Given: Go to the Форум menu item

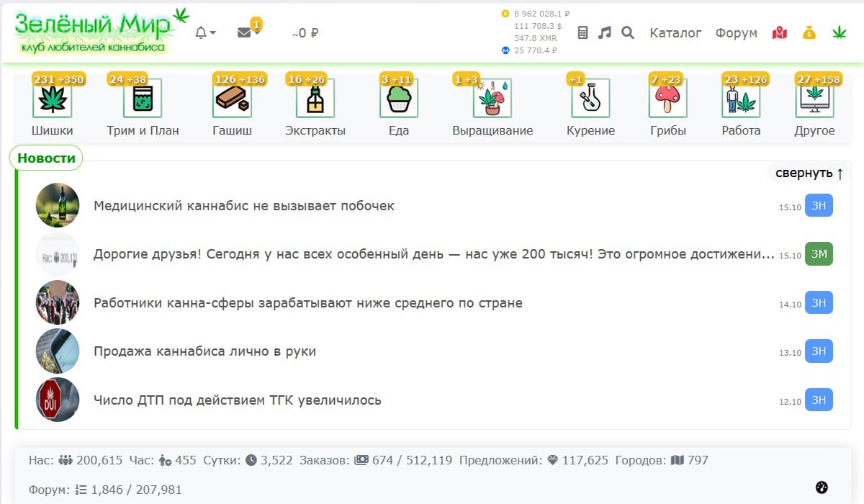Looking at the screenshot, I should [736, 33].
